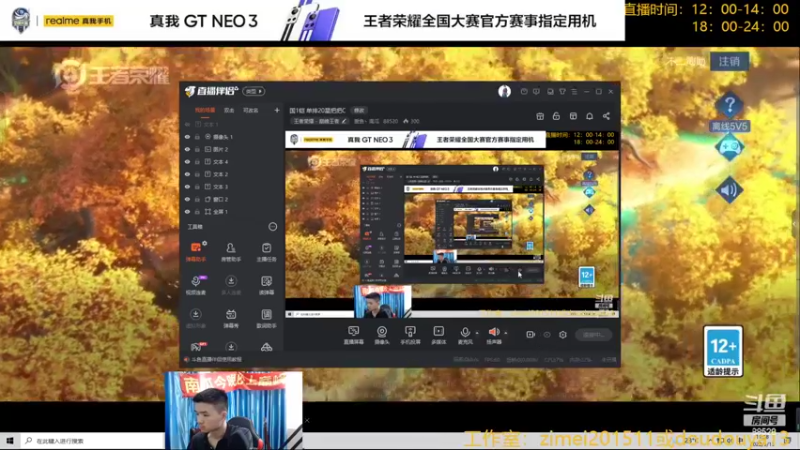800x450 pixels.
Task: Click the unlock padlock icon in header
Action: tap(556, 116)
